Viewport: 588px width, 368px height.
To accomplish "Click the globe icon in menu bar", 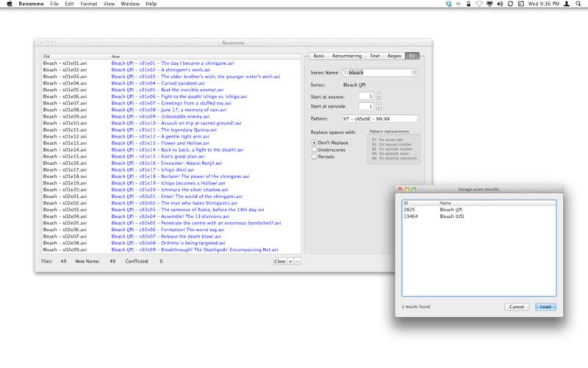I will tap(448, 4).
